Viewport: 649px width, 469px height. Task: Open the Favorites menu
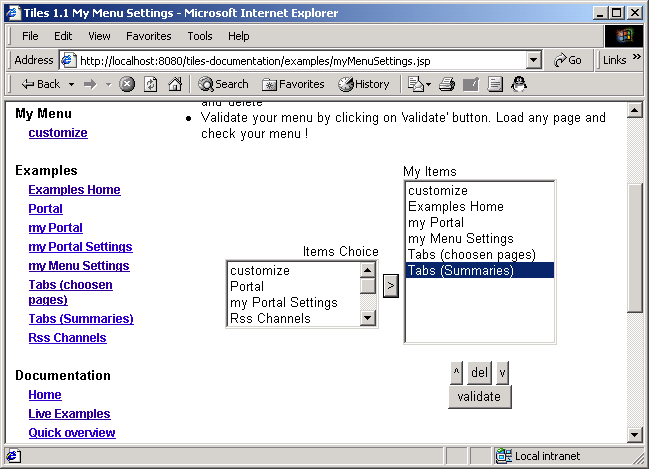149,36
